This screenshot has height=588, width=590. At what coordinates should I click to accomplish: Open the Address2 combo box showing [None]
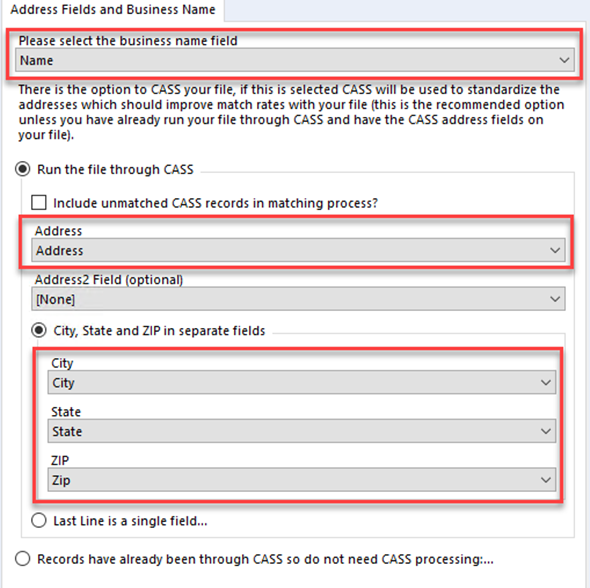tap(298, 299)
